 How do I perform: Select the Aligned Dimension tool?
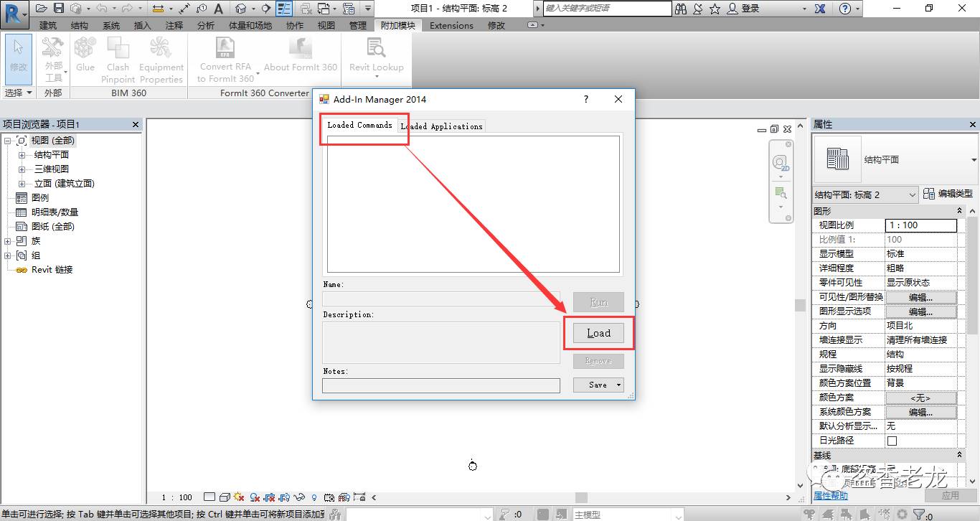pos(184,9)
